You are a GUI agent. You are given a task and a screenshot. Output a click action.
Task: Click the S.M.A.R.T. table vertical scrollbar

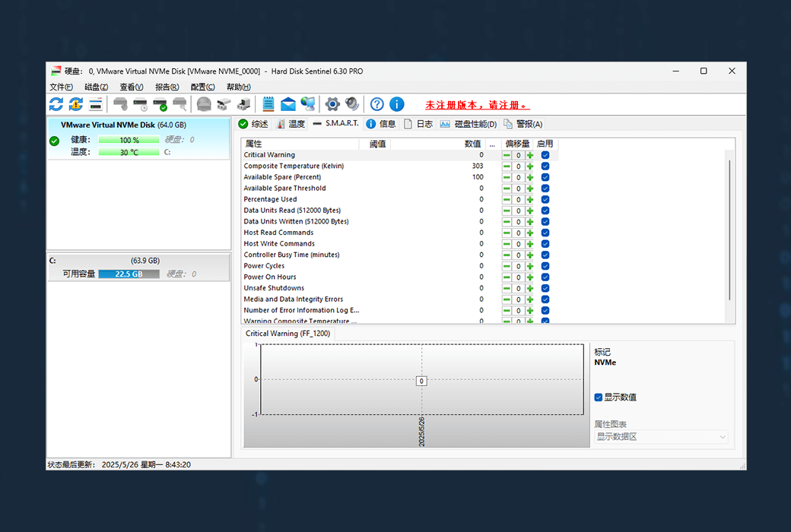click(x=729, y=230)
